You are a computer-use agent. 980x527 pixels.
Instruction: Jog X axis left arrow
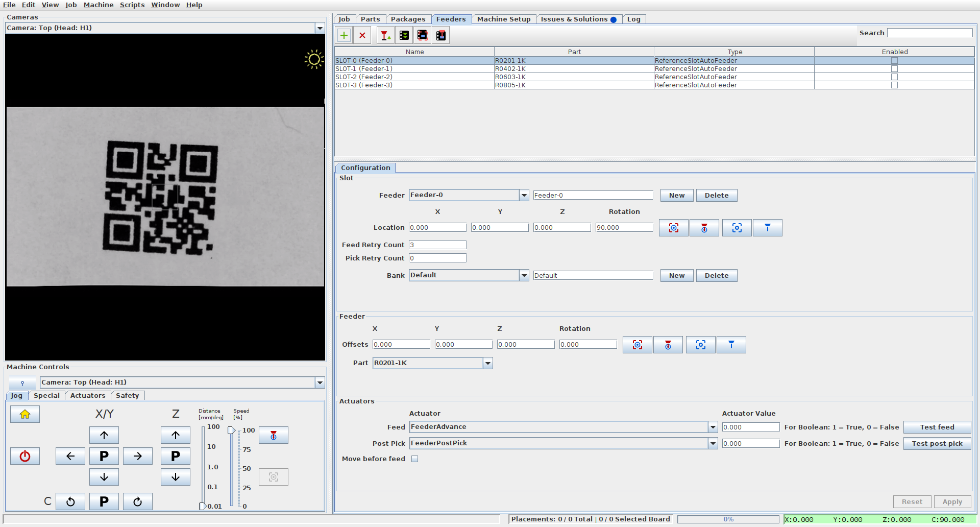pyautogui.click(x=70, y=456)
